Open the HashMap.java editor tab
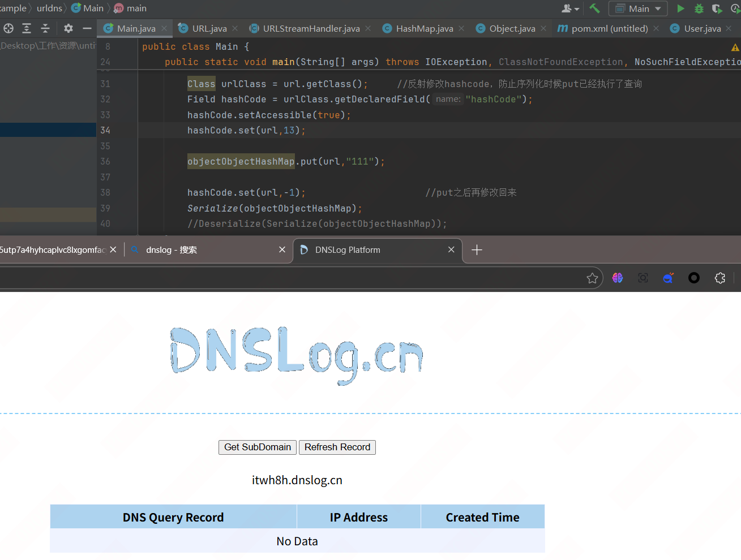Viewport: 741px width, 560px height. (x=425, y=28)
